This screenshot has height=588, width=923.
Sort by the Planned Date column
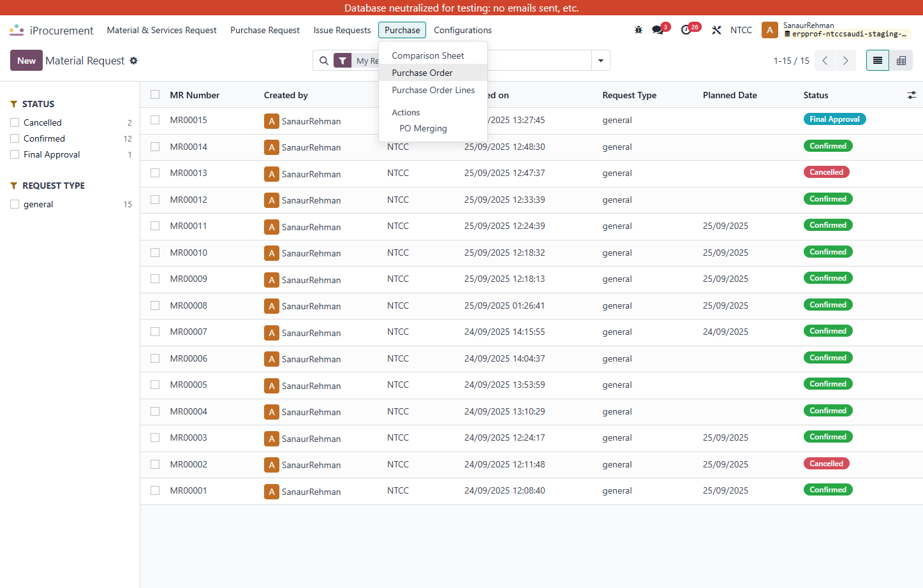click(730, 95)
